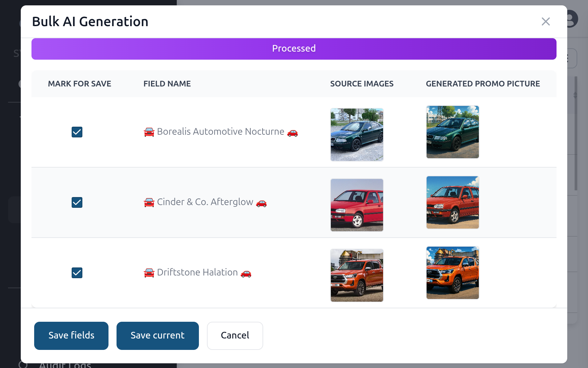The image size is (588, 368).
Task: Uncheck the Driftstone Halation save checkbox
Action: [x=77, y=273]
